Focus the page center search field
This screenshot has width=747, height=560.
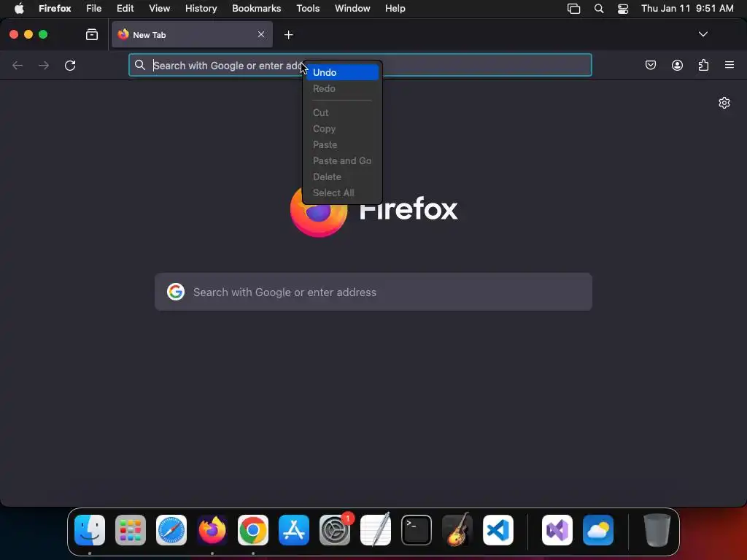[373, 292]
